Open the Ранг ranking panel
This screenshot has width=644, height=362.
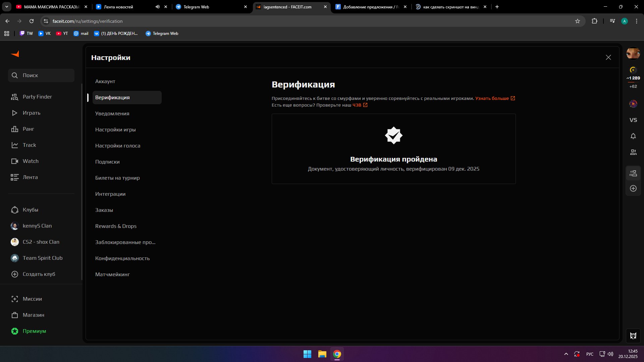tap(15, 129)
